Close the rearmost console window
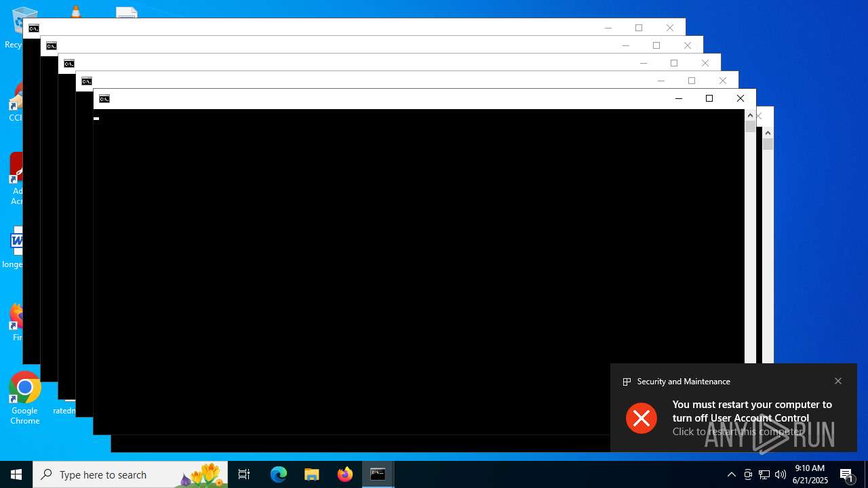The width and height of the screenshot is (868, 488). click(670, 28)
